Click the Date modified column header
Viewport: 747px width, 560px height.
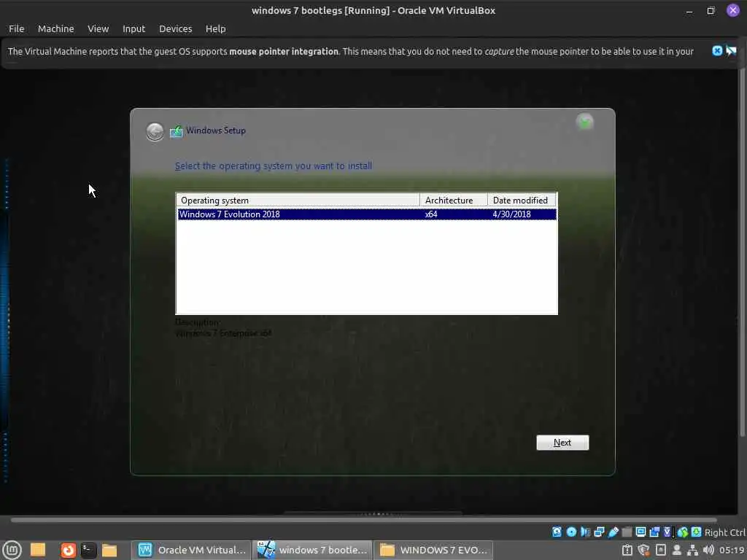point(522,200)
